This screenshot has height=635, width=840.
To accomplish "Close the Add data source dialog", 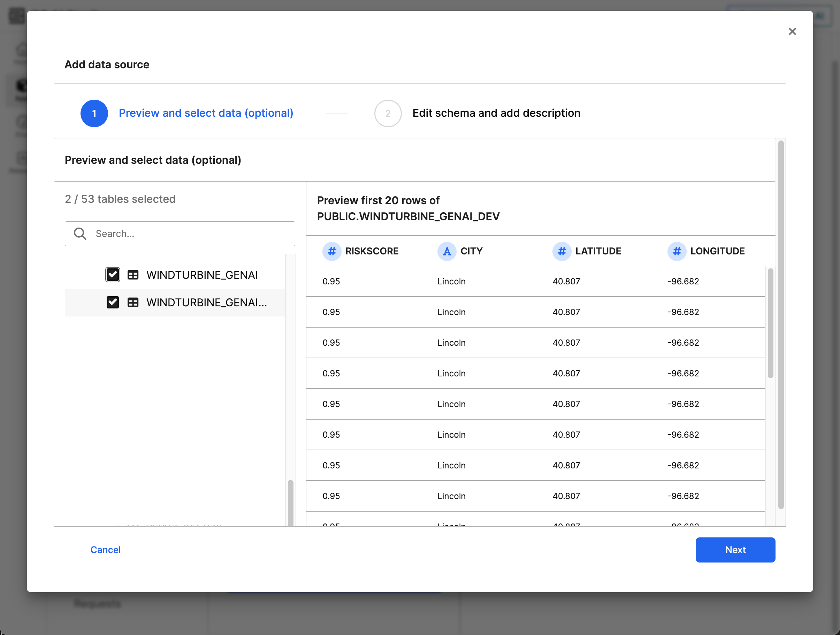I will 792,31.
